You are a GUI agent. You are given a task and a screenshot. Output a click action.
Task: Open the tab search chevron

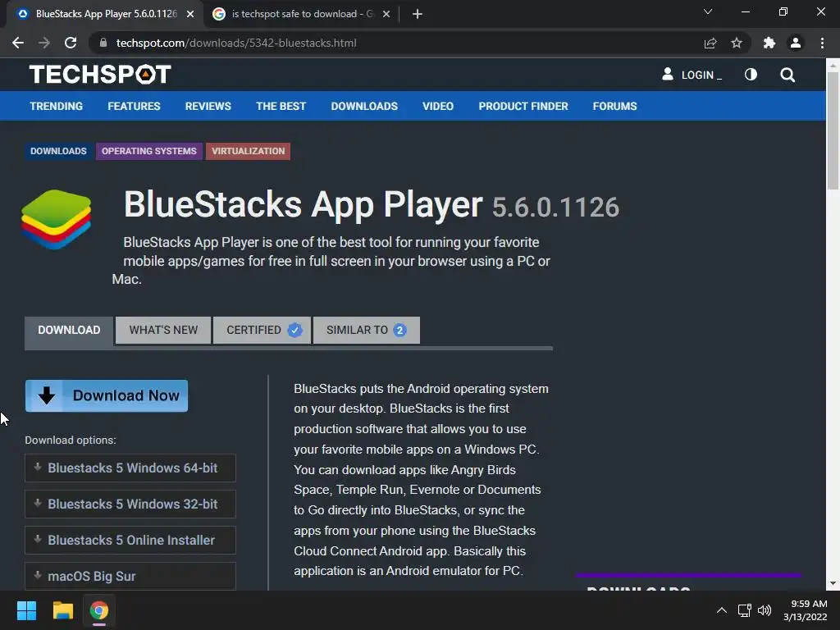(708, 11)
